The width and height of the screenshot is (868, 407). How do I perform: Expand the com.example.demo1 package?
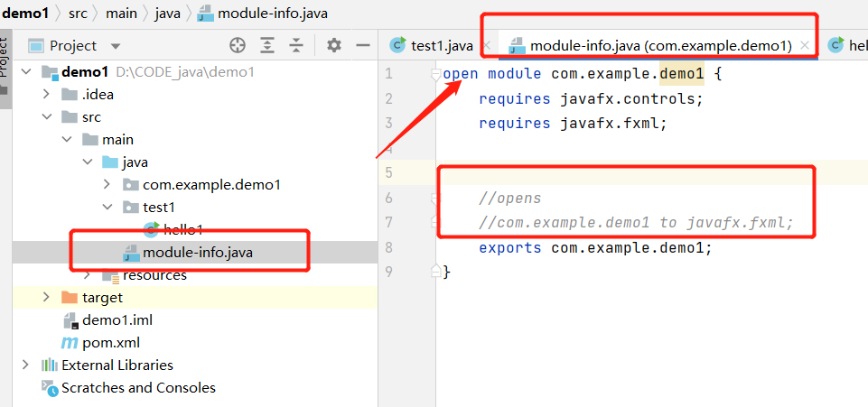coord(107,184)
